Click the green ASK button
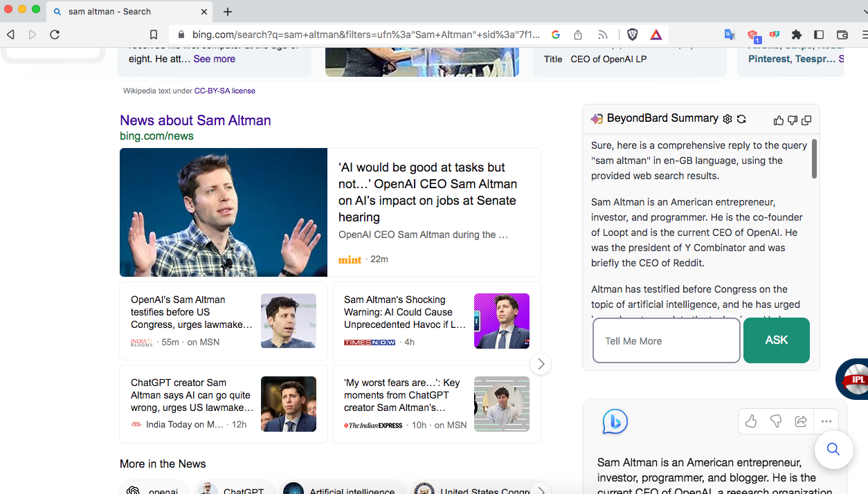Screen dimensions: 868x494 (777, 340)
